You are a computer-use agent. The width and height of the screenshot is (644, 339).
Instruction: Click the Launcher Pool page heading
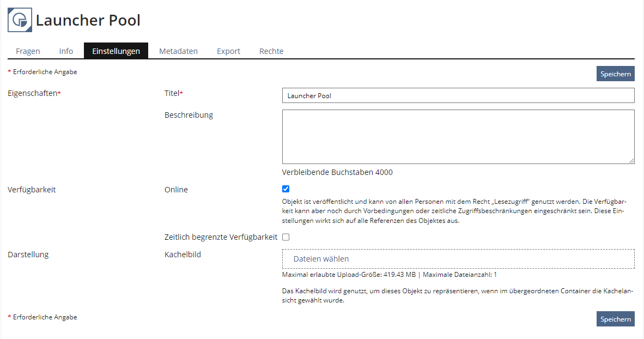(x=88, y=21)
